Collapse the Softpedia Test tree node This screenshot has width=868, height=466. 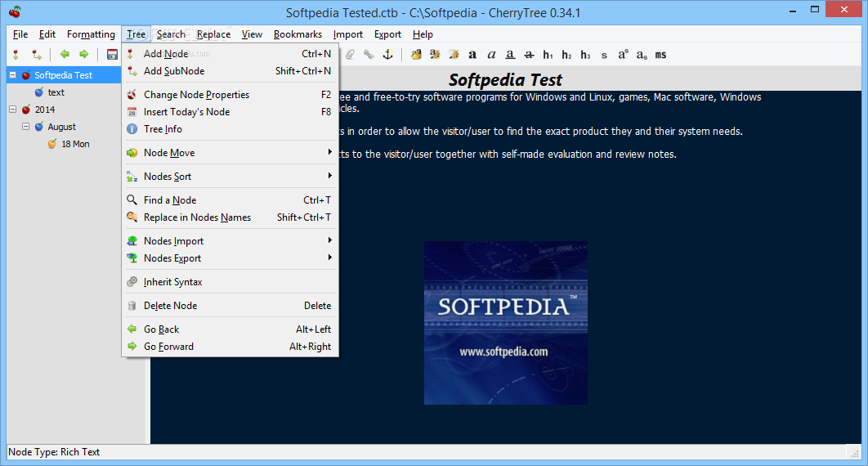pos(13,74)
